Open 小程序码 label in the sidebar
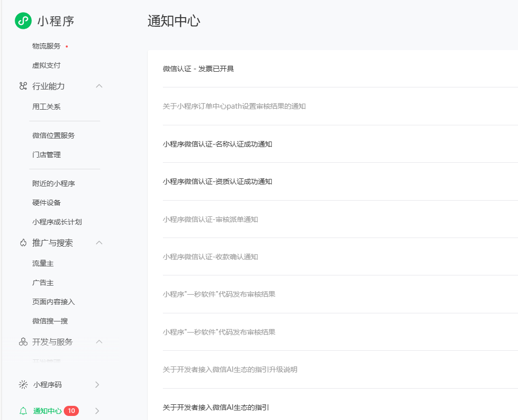The height and width of the screenshot is (420, 518). [47, 384]
